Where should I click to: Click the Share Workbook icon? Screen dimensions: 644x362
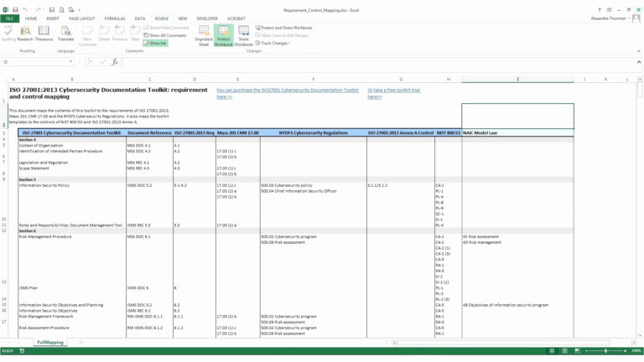point(244,34)
